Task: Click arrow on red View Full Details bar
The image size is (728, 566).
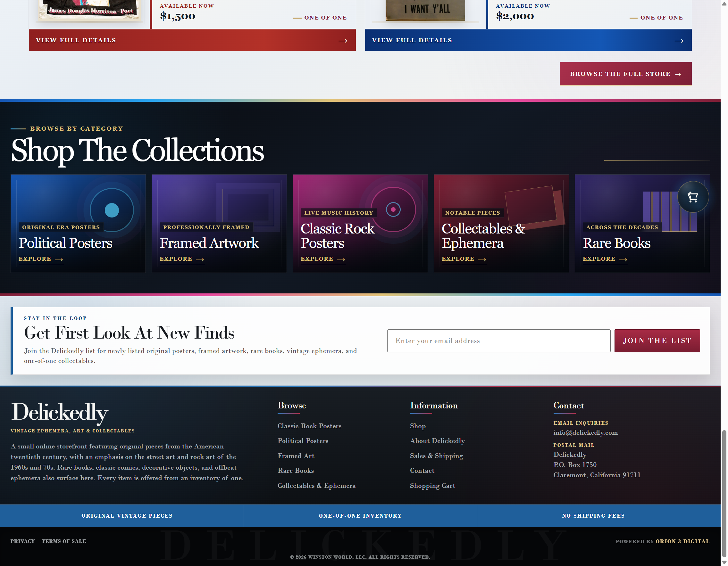Action: coord(343,41)
